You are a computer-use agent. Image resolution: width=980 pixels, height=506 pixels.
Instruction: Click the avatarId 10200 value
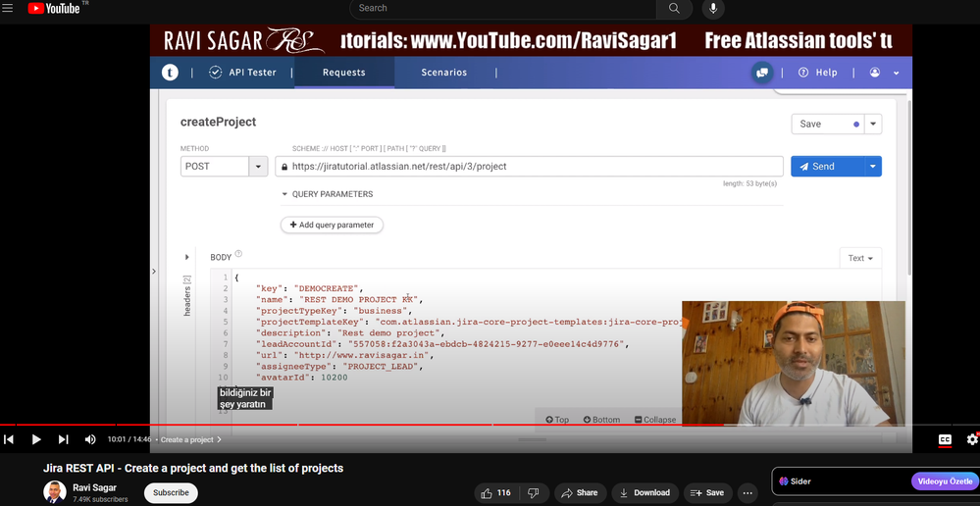click(x=335, y=378)
